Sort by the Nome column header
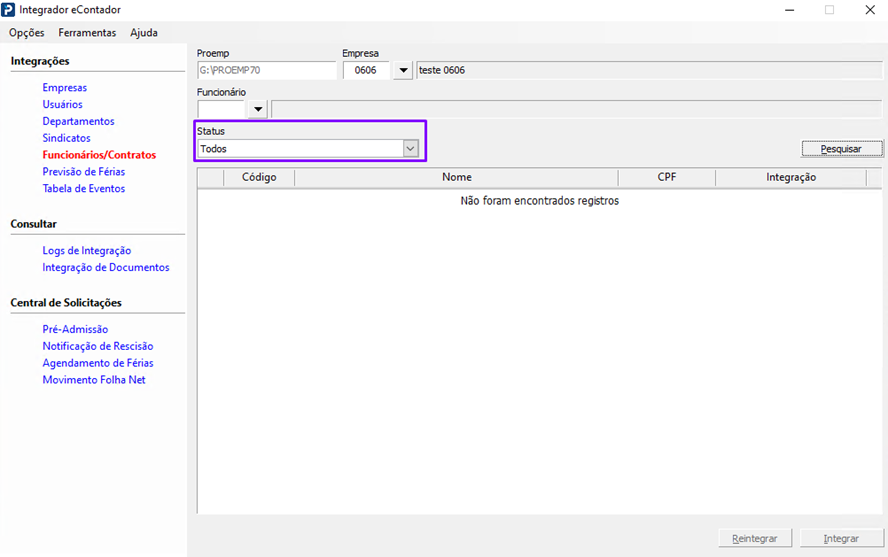The width and height of the screenshot is (888, 557). tap(456, 178)
